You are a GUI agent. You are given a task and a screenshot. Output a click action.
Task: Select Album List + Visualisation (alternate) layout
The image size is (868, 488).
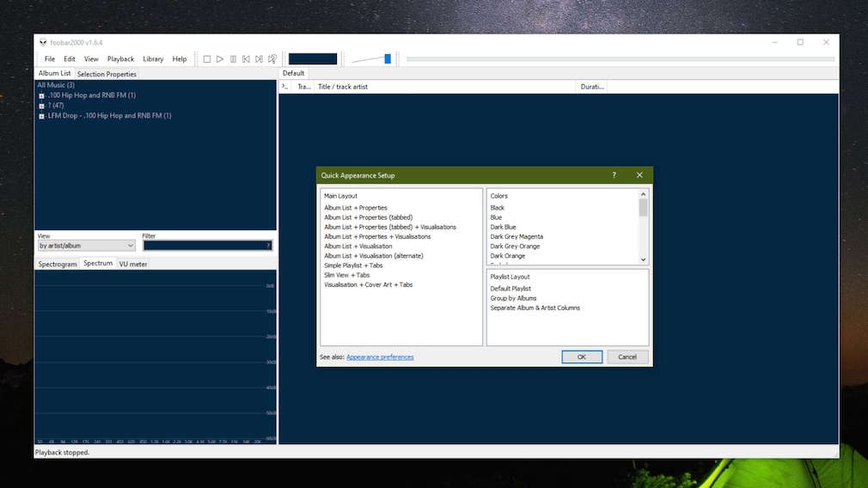pyautogui.click(x=373, y=256)
